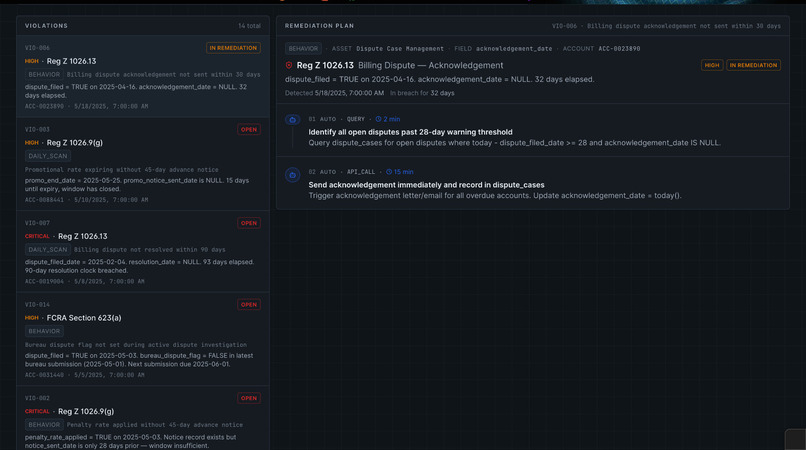
Task: Open the VIO-002 critical Reg Z 1026.9(g) violation
Action: 143,418
